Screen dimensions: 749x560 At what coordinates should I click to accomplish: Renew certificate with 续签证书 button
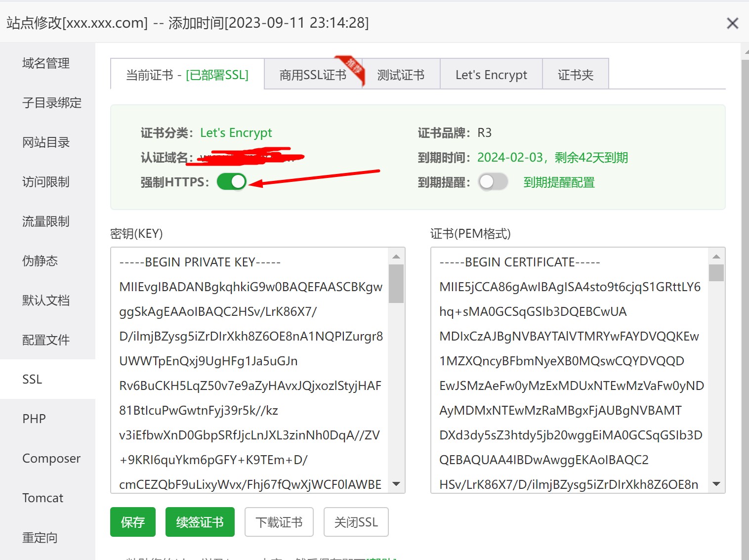click(200, 522)
